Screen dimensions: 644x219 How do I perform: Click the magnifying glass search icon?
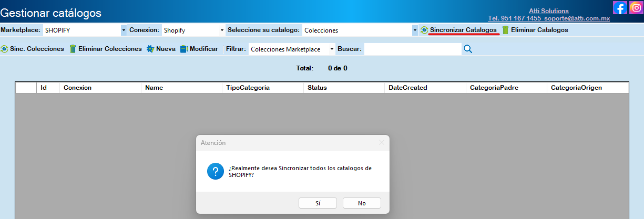(468, 49)
